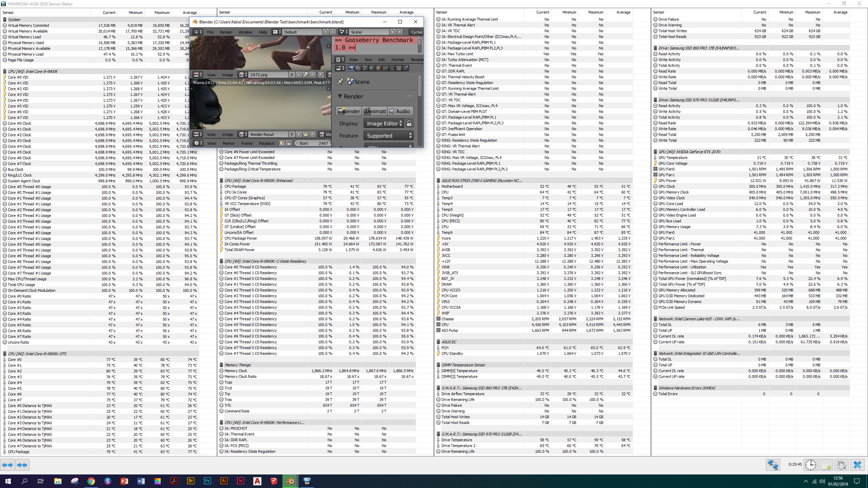The image size is (868, 488).
Task: Toggle timeline lock icon near Playback
Action: tap(289, 143)
